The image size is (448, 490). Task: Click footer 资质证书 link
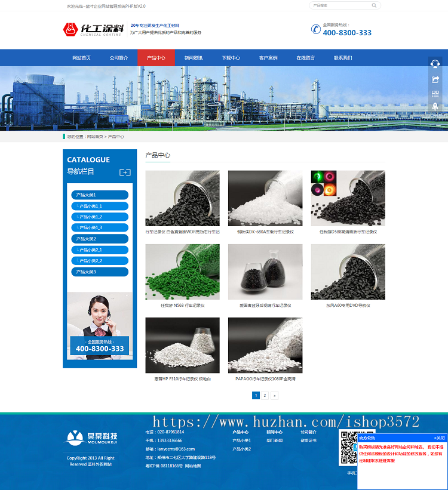(x=308, y=440)
